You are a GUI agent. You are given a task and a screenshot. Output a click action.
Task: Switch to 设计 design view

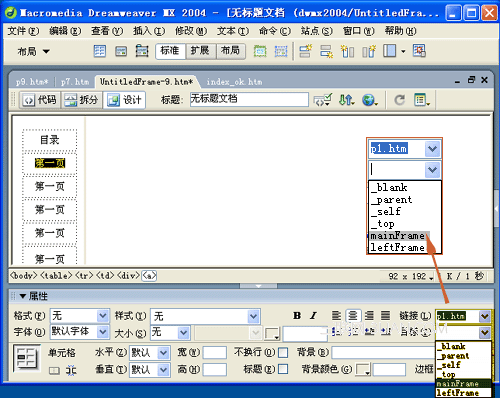124,100
